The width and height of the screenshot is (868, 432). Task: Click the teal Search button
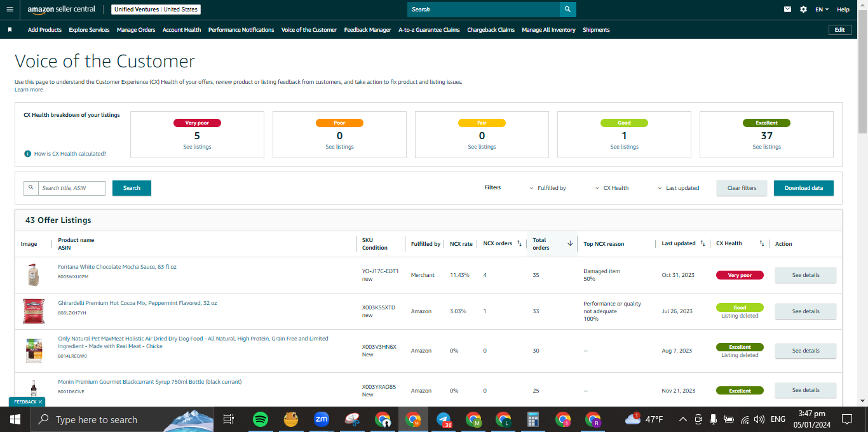(132, 188)
